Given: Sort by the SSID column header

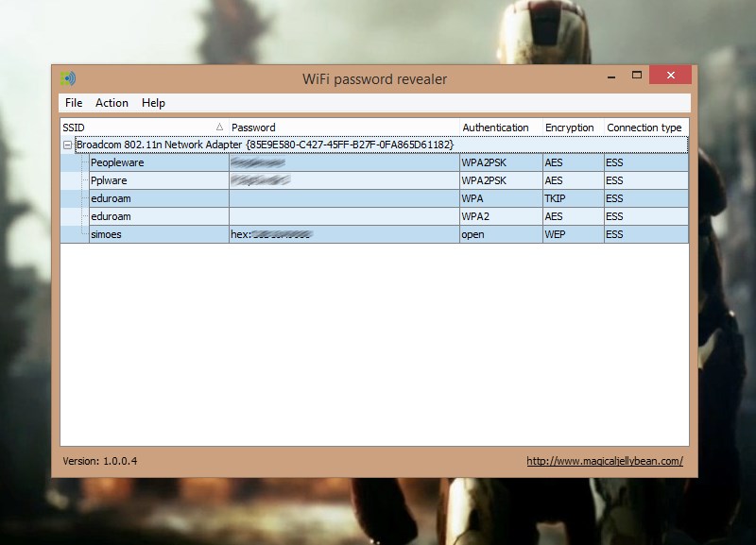Looking at the screenshot, I should [x=145, y=128].
